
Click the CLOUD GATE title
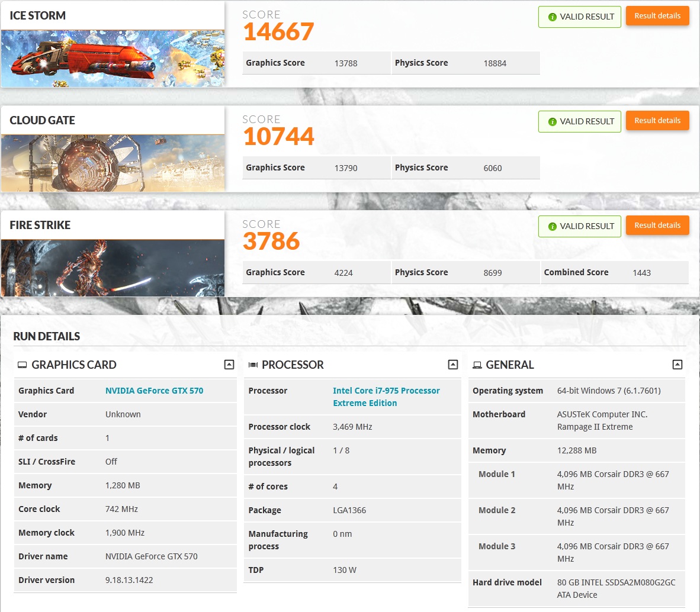click(43, 120)
